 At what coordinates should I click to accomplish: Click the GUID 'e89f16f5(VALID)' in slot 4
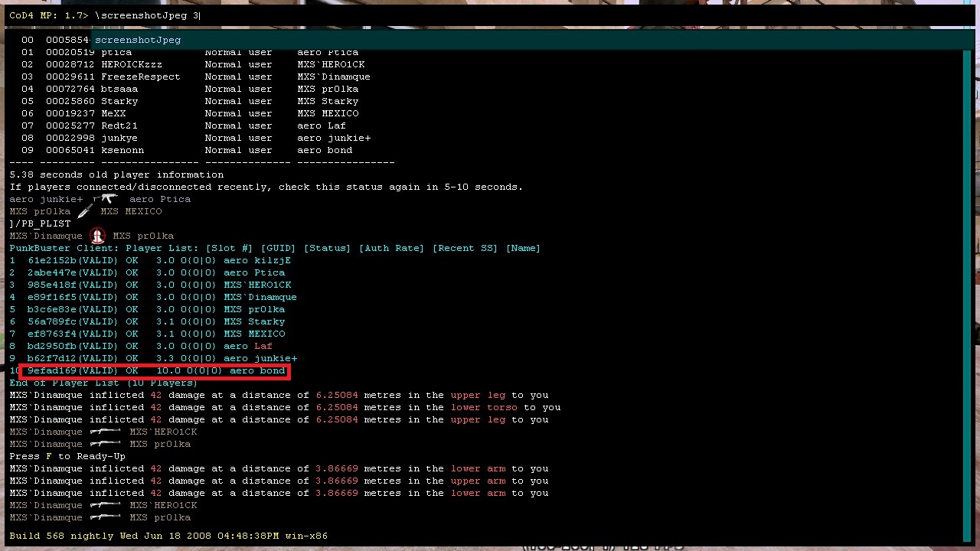73,297
